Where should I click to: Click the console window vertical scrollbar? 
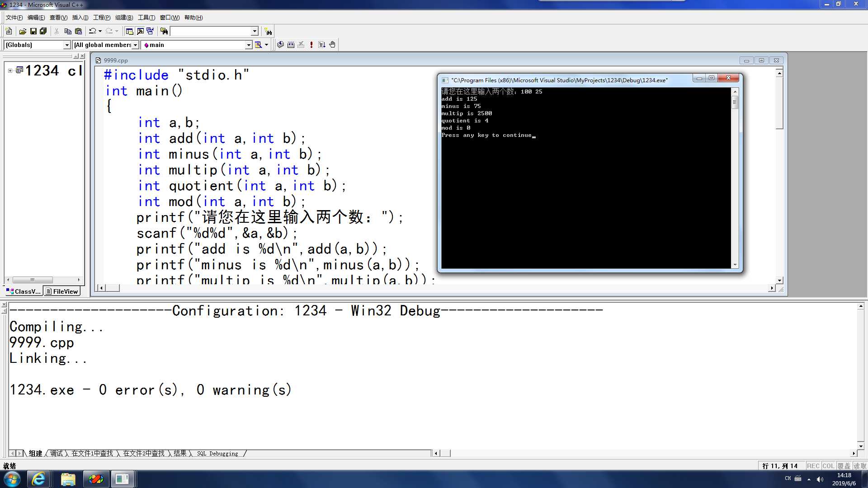pyautogui.click(x=735, y=181)
